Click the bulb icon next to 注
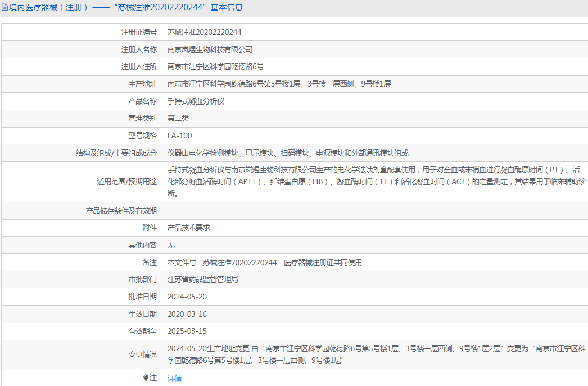Viewport: 588px width, 386px height. 146,378
